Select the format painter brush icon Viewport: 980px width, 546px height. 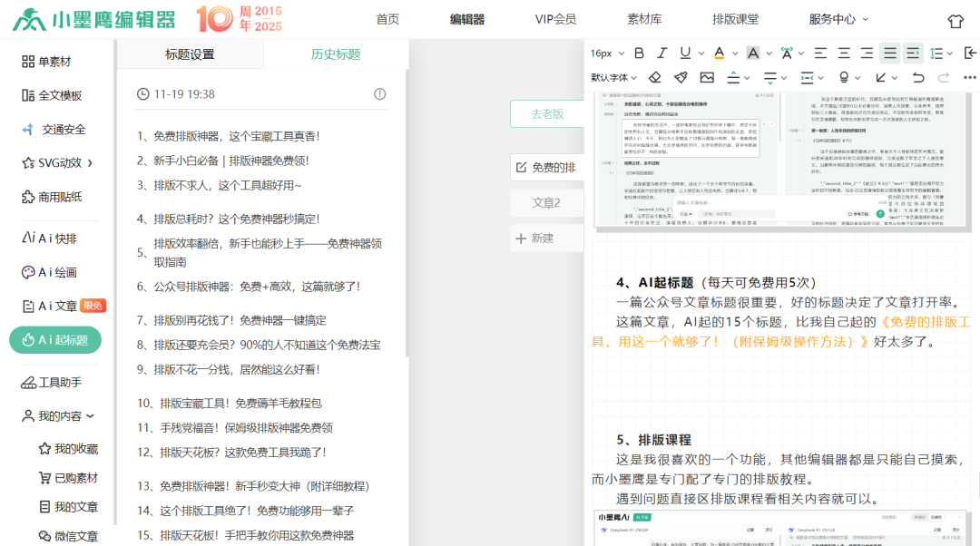click(681, 78)
